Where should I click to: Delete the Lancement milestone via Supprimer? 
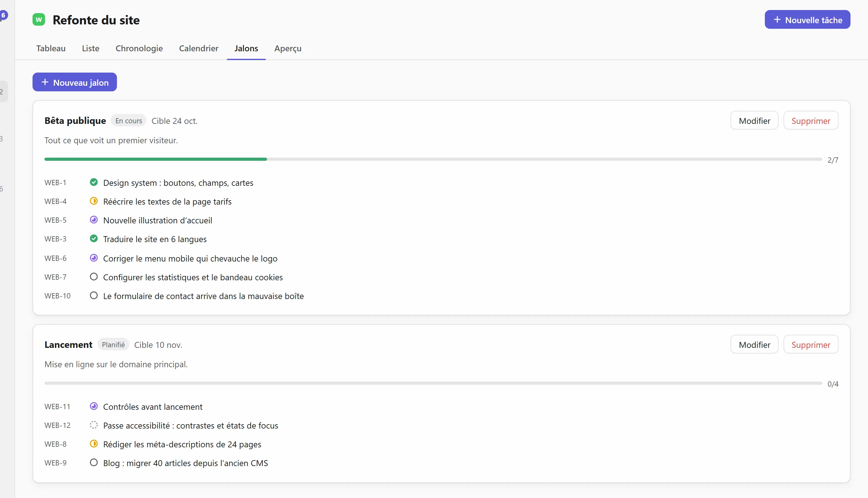(811, 345)
